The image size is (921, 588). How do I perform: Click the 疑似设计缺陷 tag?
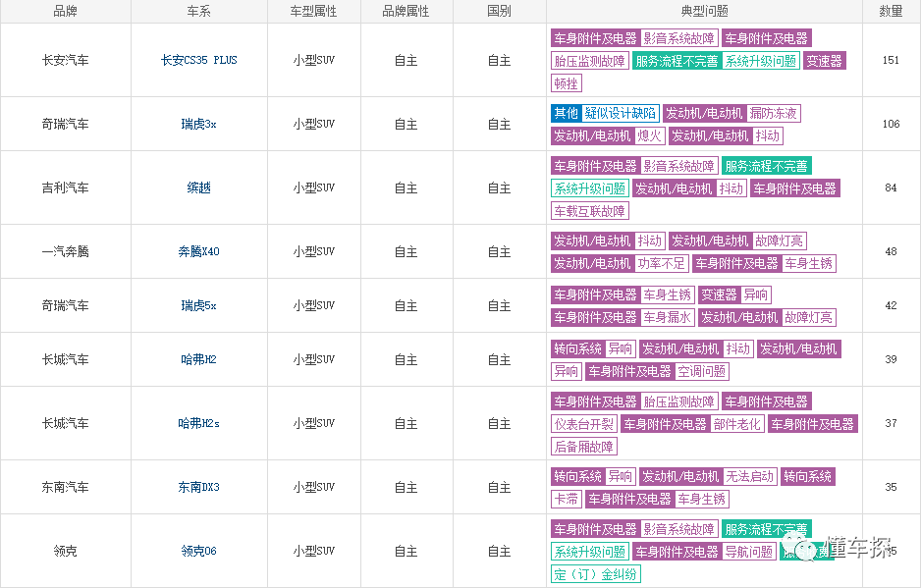click(621, 113)
